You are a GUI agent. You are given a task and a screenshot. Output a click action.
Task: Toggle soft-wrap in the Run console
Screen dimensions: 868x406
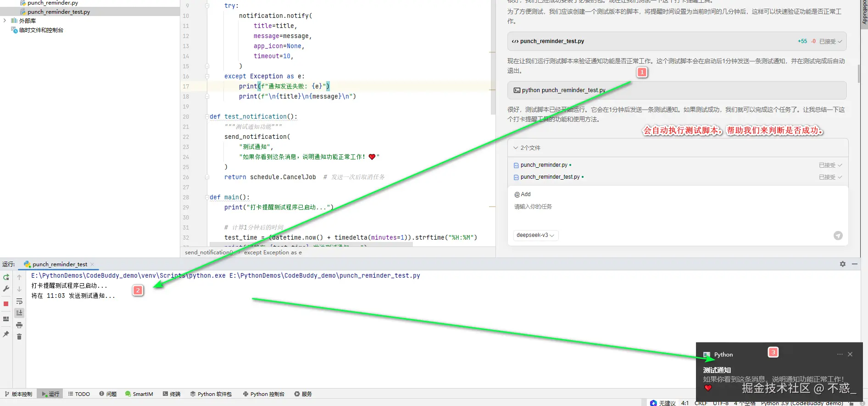(19, 301)
